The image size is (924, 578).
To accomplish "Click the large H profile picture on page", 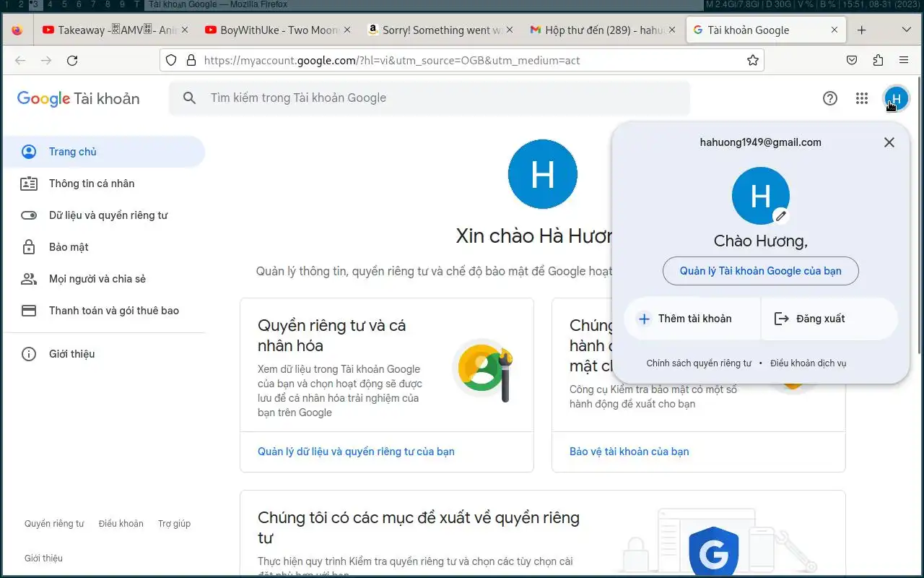I will (543, 174).
